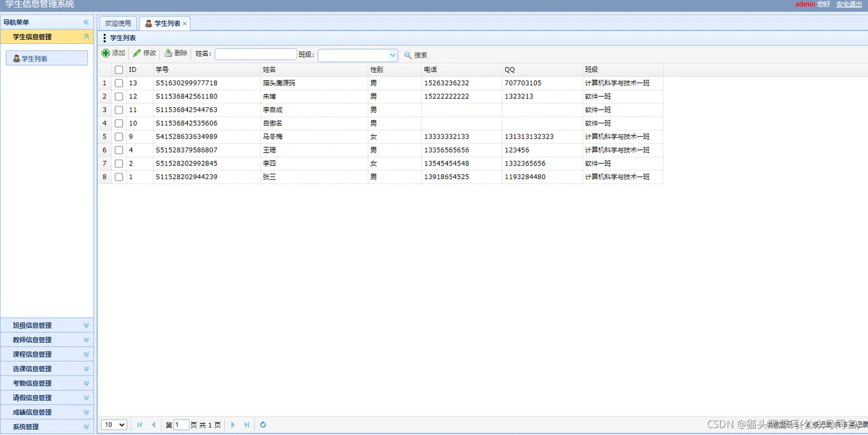
Task: Open the page size dropdown showing 10
Action: (114, 425)
